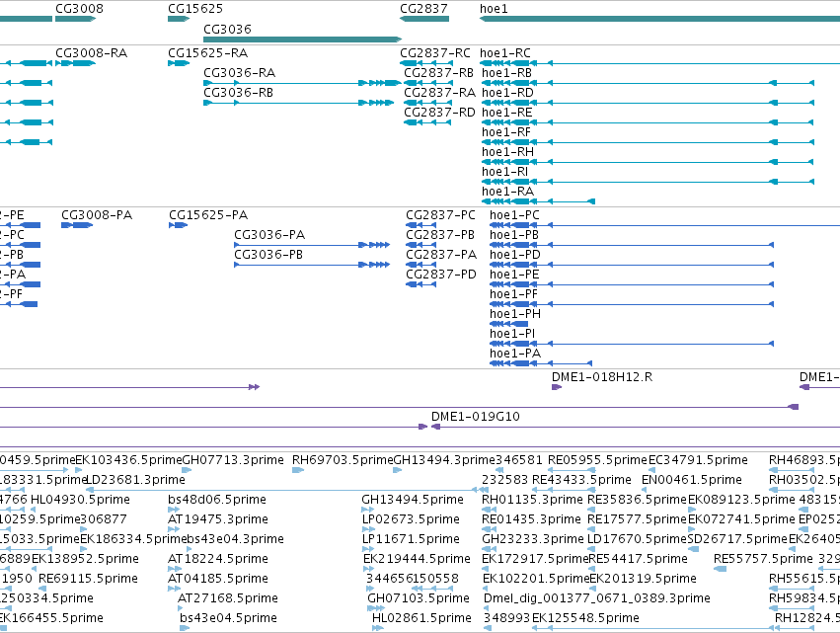Select the hoe1-PB protein label

click(513, 235)
